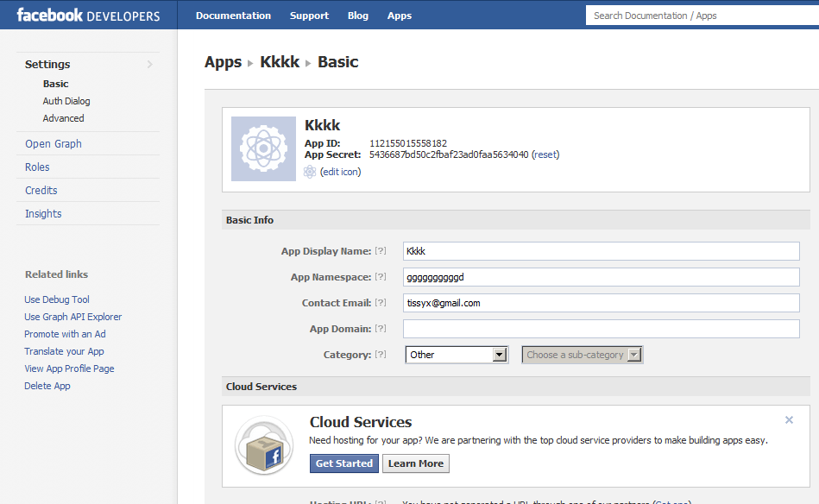Screen dimensions: 819x504
Task: Click Promote with an Ad link
Action: click(65, 334)
